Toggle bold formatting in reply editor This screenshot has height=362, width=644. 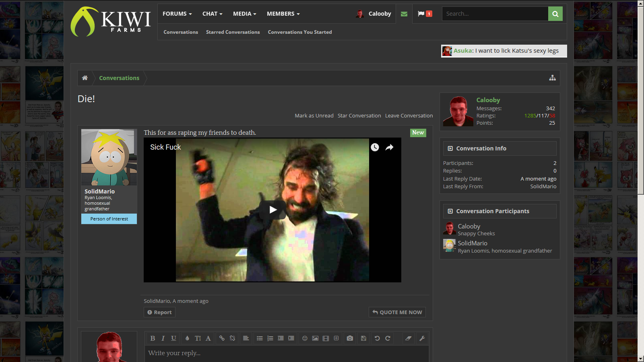(x=153, y=338)
